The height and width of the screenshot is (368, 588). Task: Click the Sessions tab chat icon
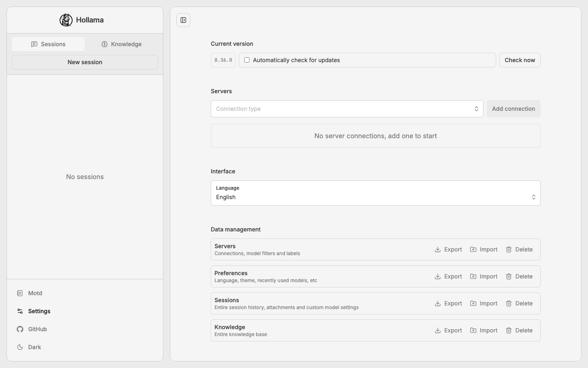coord(34,44)
